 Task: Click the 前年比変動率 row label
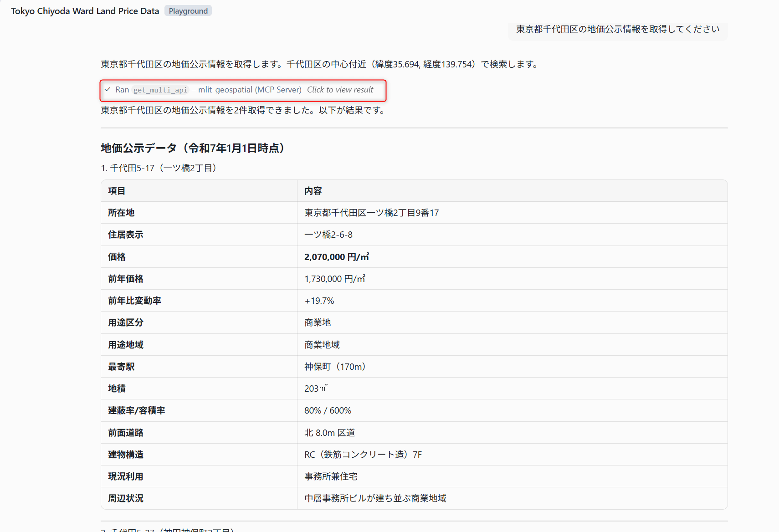tap(134, 301)
